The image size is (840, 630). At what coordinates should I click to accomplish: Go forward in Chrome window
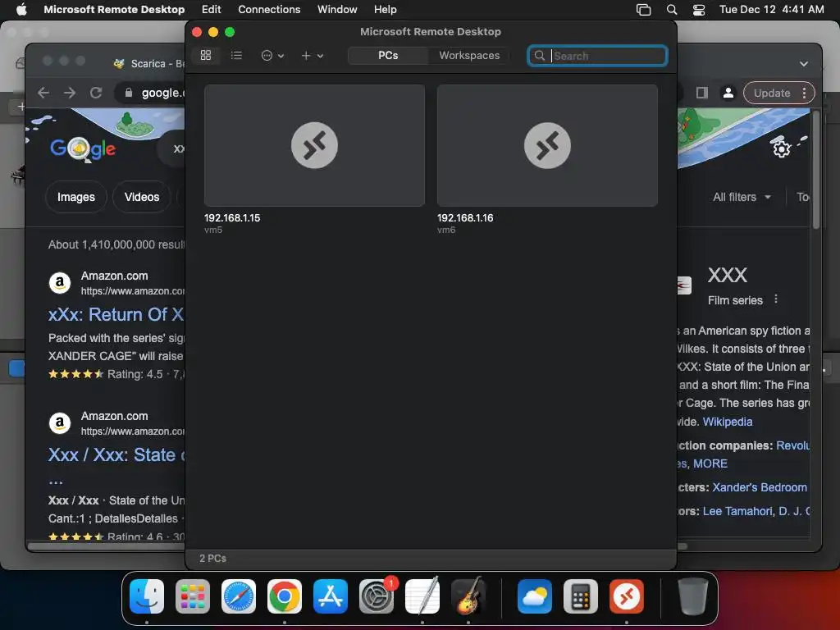pos(70,93)
